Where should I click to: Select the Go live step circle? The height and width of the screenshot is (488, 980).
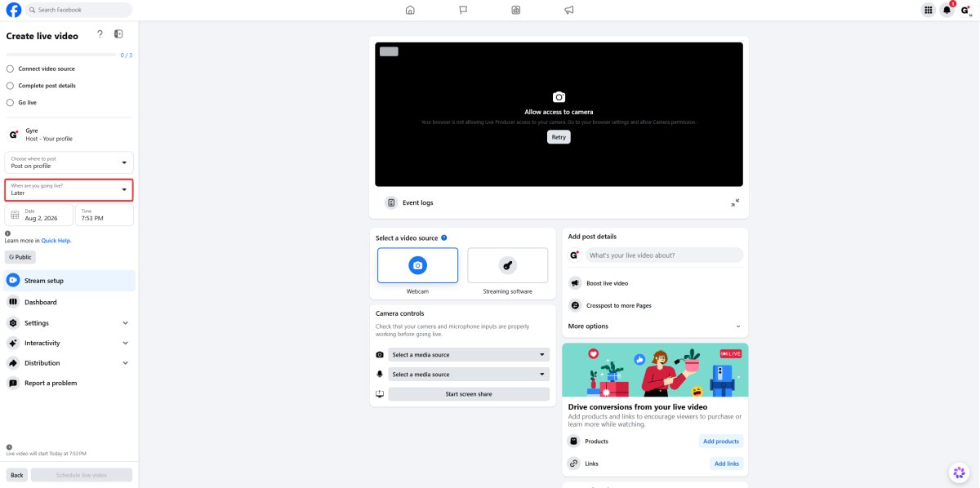[x=10, y=103]
